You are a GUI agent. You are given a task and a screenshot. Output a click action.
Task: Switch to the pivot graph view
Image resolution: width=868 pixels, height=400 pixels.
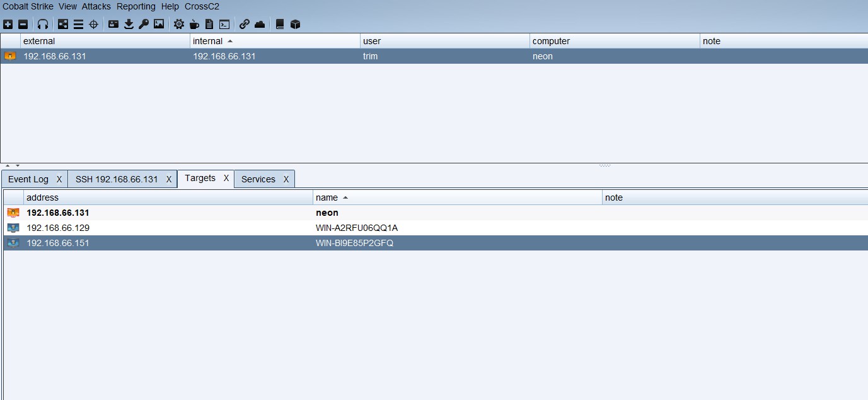coord(63,24)
